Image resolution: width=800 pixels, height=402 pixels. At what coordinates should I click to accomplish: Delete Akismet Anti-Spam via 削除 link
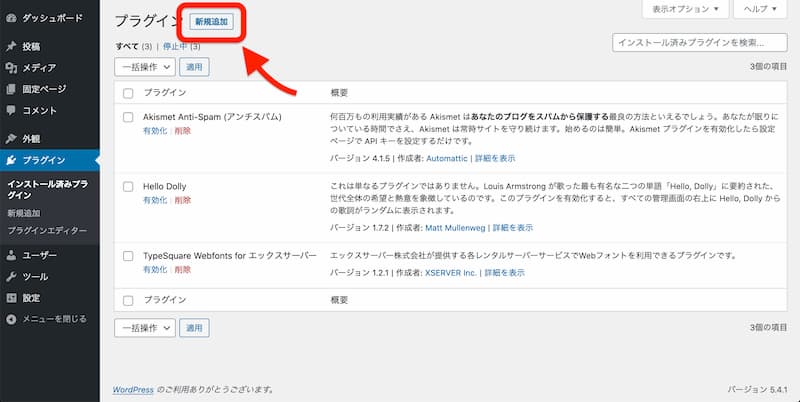click(x=183, y=131)
